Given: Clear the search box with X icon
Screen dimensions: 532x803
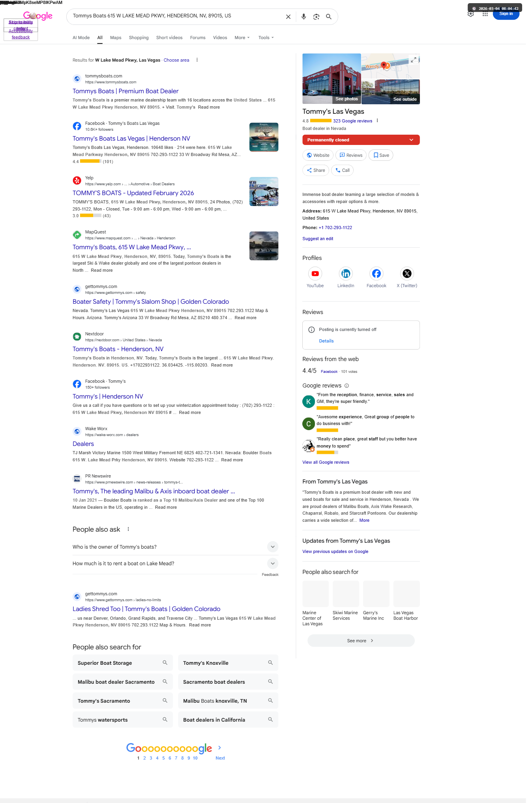Looking at the screenshot, I should [x=288, y=17].
